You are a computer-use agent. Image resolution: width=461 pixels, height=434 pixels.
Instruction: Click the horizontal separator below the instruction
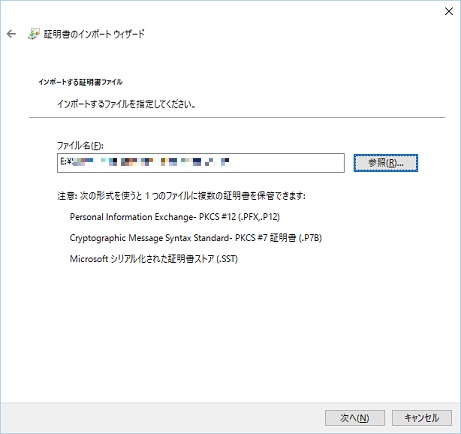tap(237, 117)
